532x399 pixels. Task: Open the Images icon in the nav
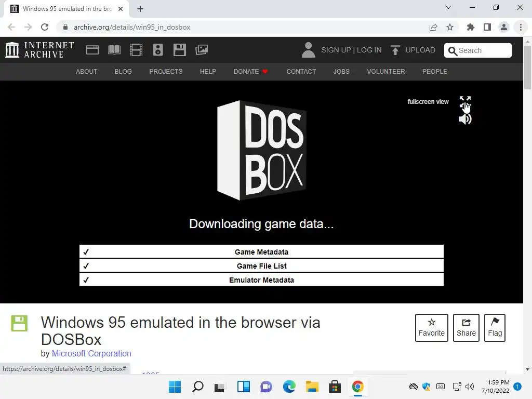(202, 50)
